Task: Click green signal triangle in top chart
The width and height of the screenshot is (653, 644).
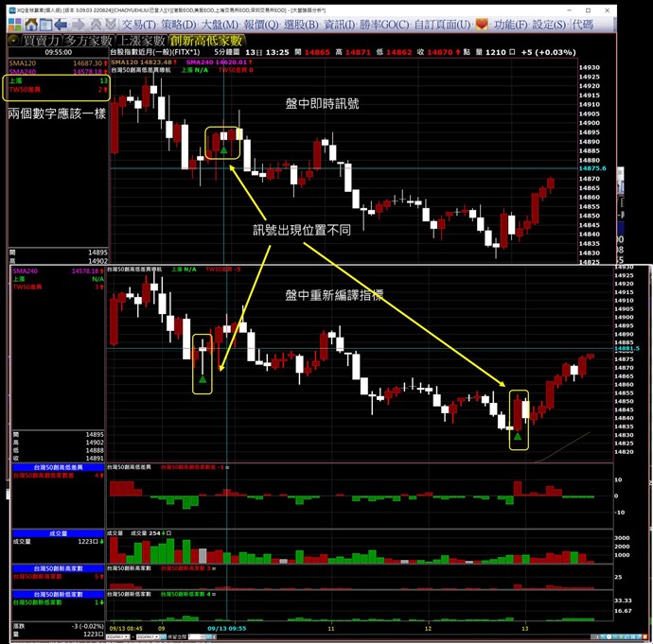Action: 223,149
